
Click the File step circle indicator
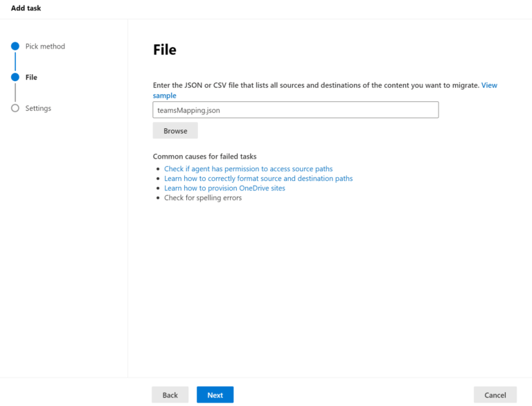point(15,77)
